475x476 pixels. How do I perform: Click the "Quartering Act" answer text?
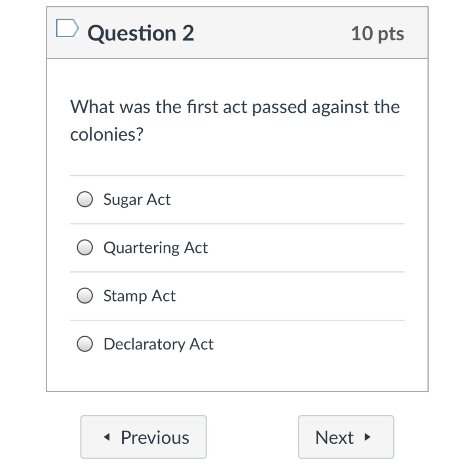(x=155, y=248)
